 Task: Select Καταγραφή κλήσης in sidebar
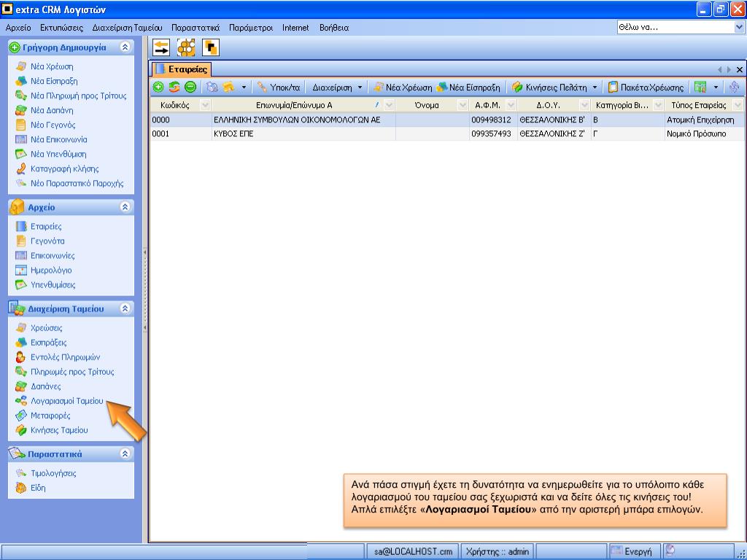[64, 169]
